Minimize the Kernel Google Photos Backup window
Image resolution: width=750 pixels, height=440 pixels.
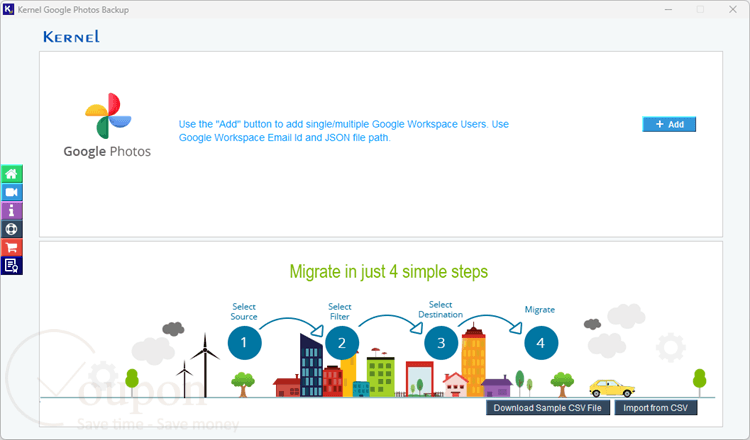pos(668,10)
